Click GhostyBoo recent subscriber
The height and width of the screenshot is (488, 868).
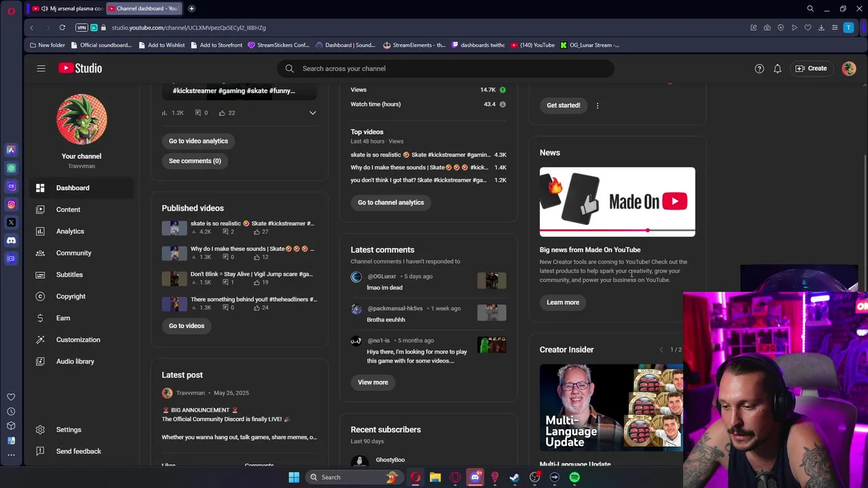click(391, 460)
